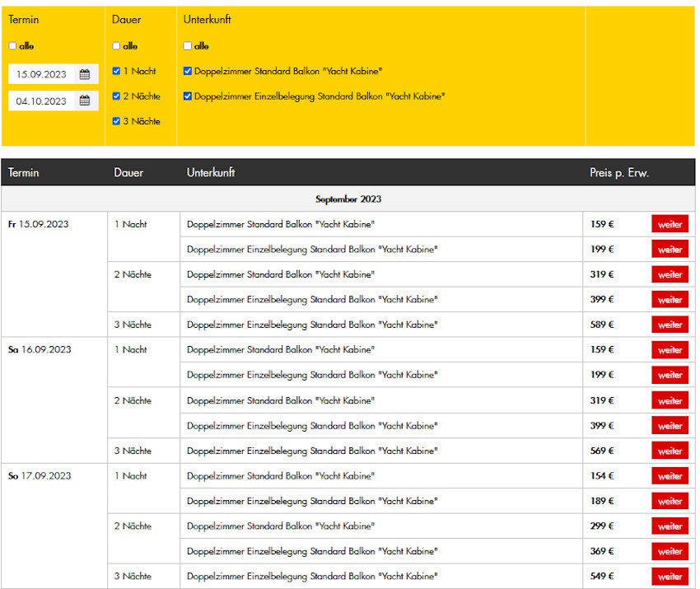Click the "September 2023" section header row

(x=349, y=199)
